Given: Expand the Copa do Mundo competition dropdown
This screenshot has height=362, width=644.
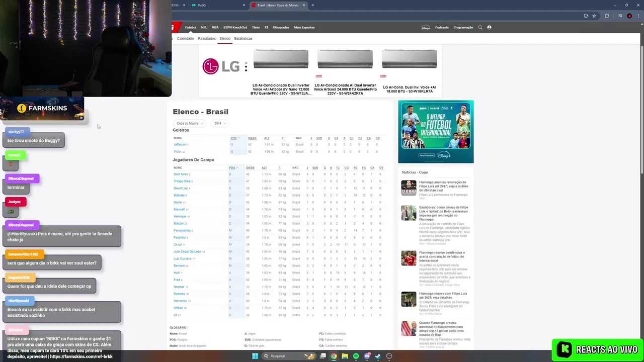Looking at the screenshot, I should point(190,123).
